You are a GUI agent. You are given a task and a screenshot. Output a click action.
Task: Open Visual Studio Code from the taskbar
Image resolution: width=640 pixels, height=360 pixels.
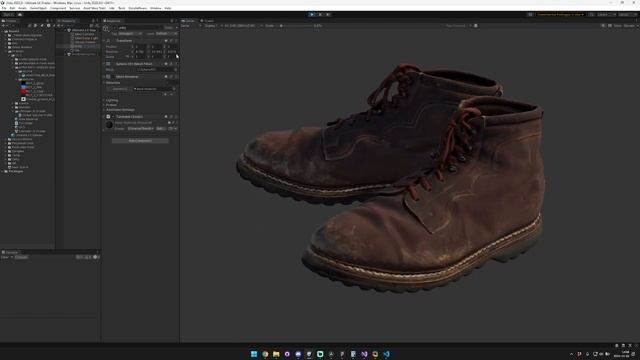[386, 354]
